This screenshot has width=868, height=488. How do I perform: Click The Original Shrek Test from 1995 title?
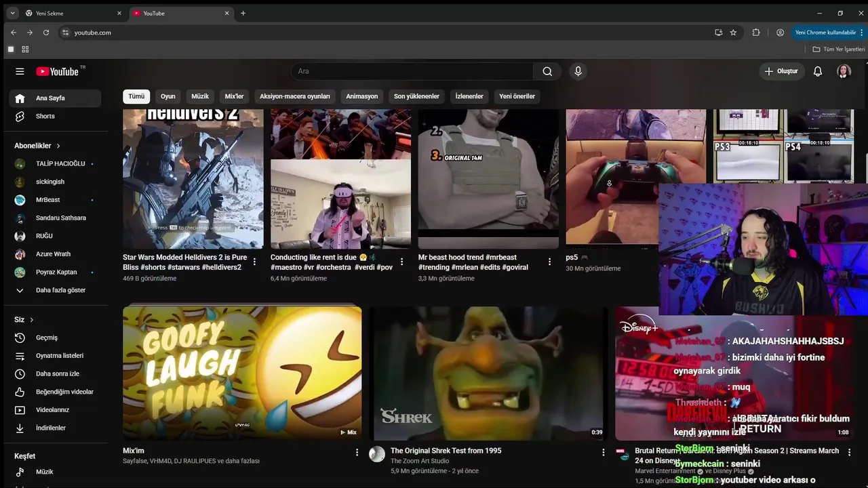[x=446, y=451]
